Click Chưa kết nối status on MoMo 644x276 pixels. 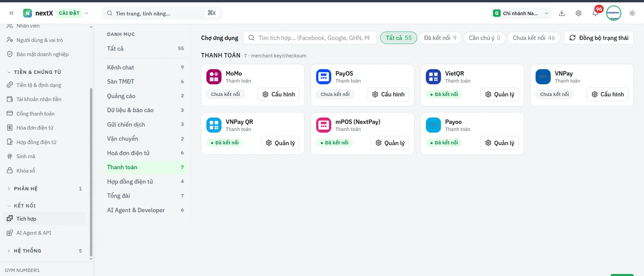pyautogui.click(x=225, y=94)
